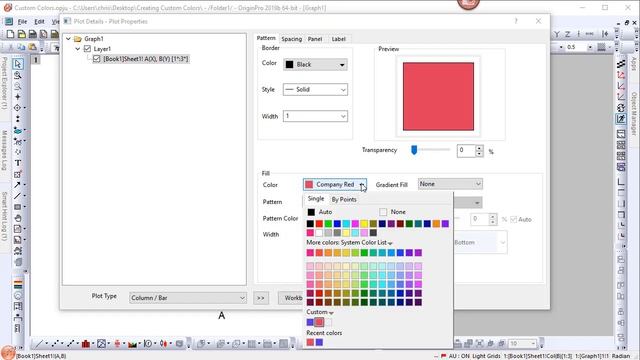Select the Rectangle drawing tool
This screenshot has height=360, width=640.
(18, 207)
